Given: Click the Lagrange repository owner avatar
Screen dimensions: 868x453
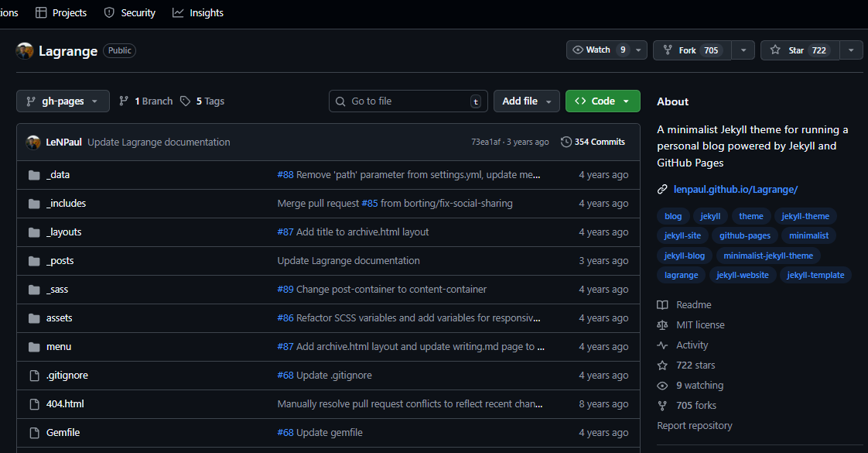Looking at the screenshot, I should 25,51.
